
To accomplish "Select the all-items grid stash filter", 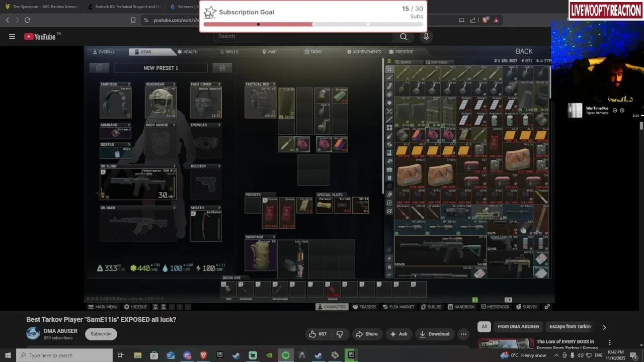I will [389, 69].
